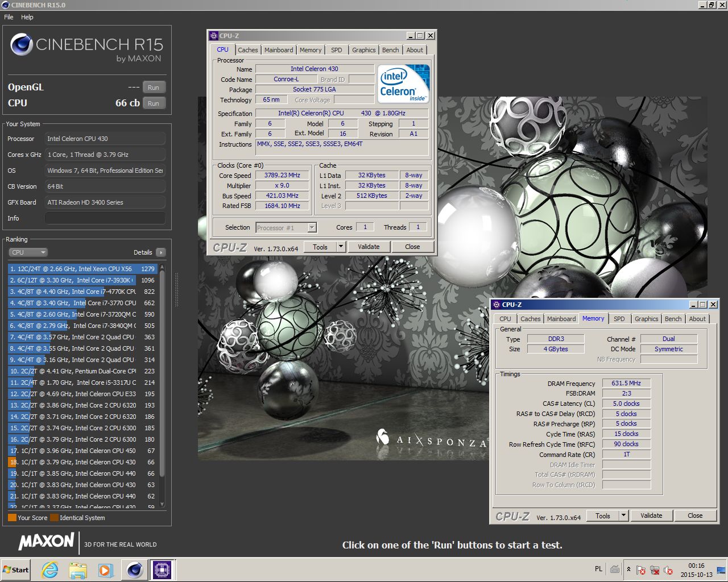Screen dimensions: 728x582
Task: Select highlighted ranking row 18 Celeron 430
Action: (82, 462)
